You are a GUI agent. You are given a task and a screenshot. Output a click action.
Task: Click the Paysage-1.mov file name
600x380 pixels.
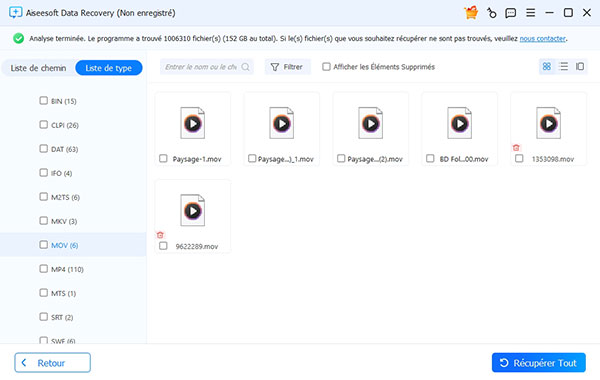coord(197,159)
